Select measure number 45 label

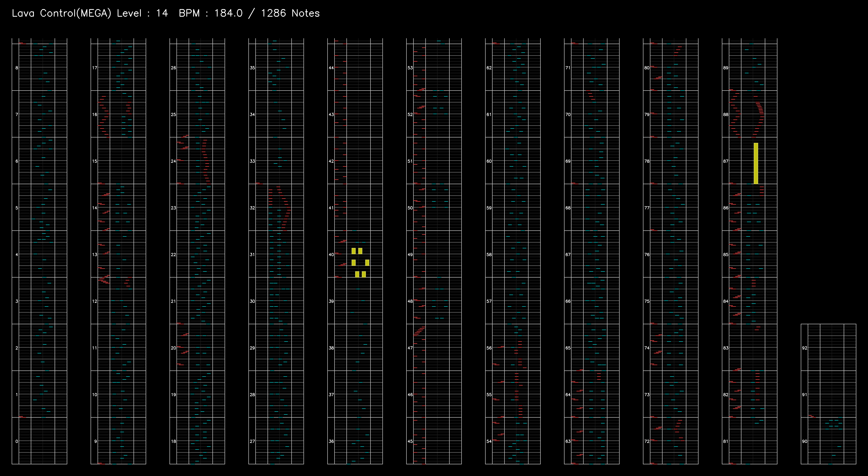410,441
